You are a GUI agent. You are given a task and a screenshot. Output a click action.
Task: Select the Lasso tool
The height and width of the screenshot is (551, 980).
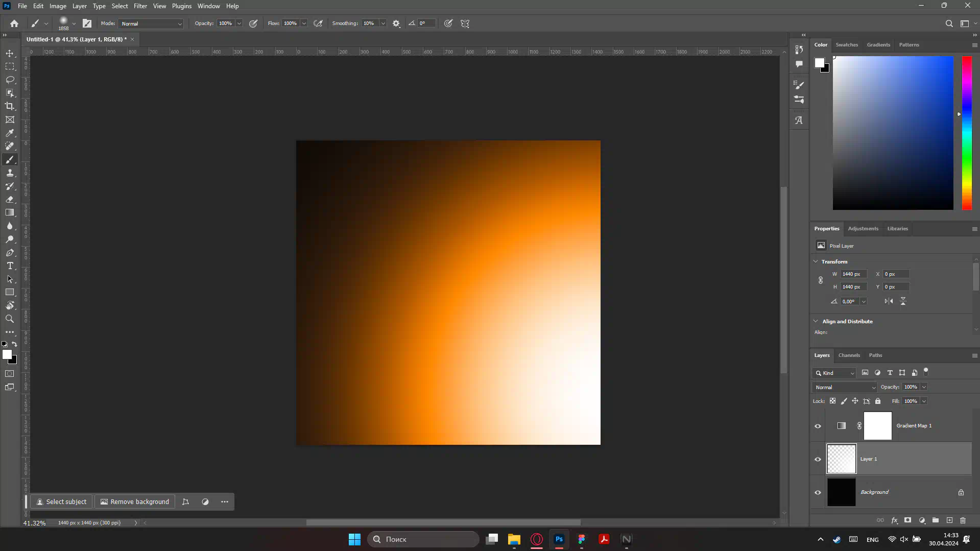click(10, 80)
